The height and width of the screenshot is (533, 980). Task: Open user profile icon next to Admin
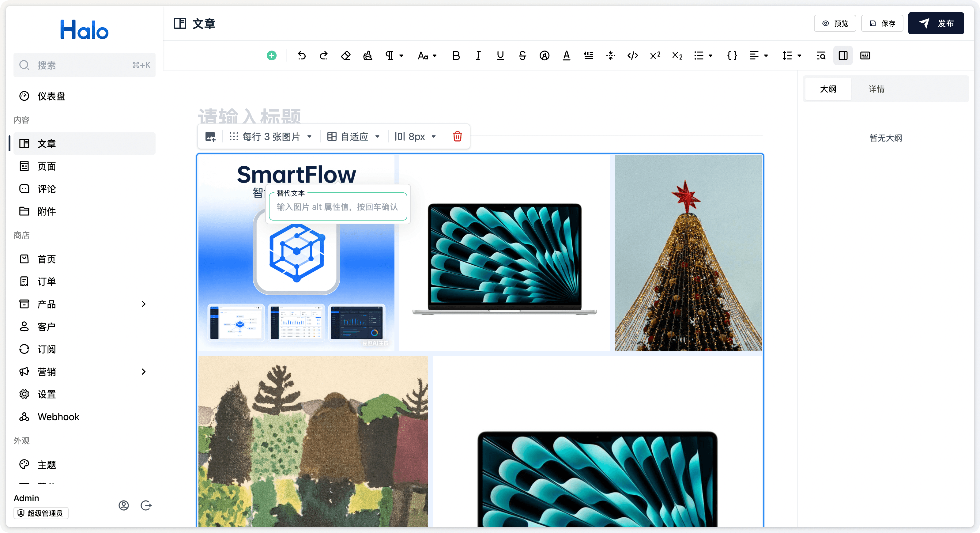[x=124, y=505]
